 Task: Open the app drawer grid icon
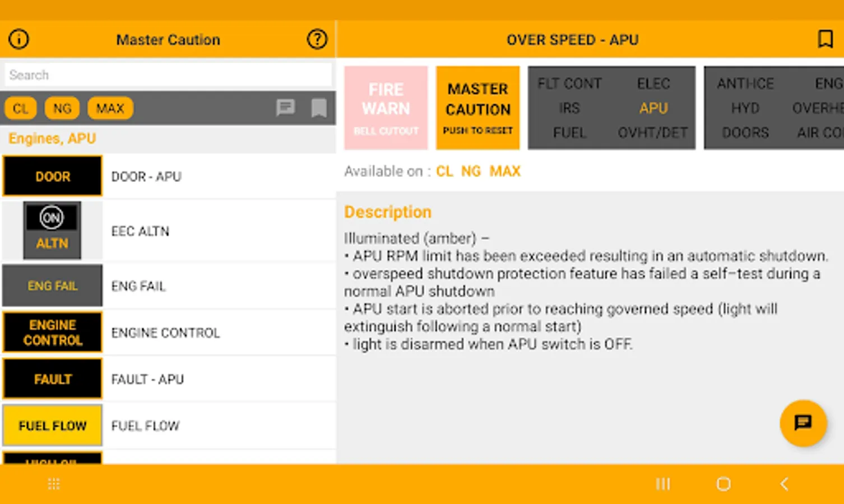coord(54,484)
